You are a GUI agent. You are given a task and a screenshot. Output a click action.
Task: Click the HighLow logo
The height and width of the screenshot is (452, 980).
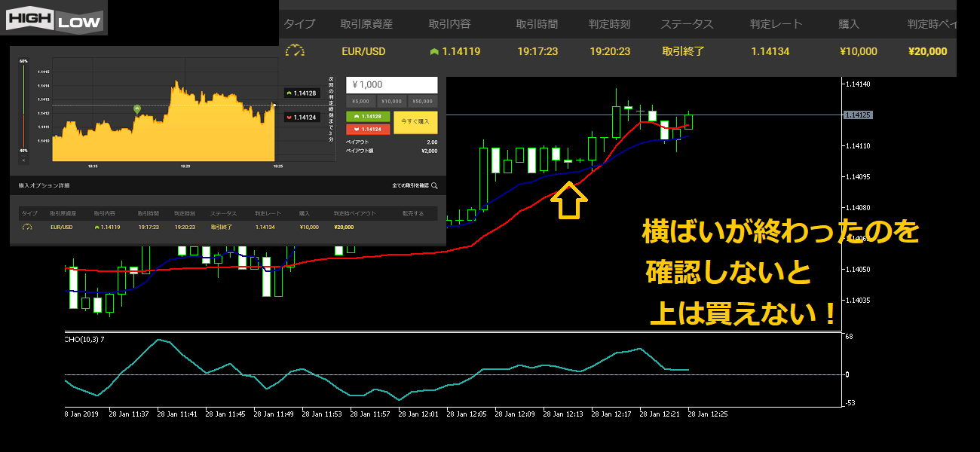(x=54, y=18)
